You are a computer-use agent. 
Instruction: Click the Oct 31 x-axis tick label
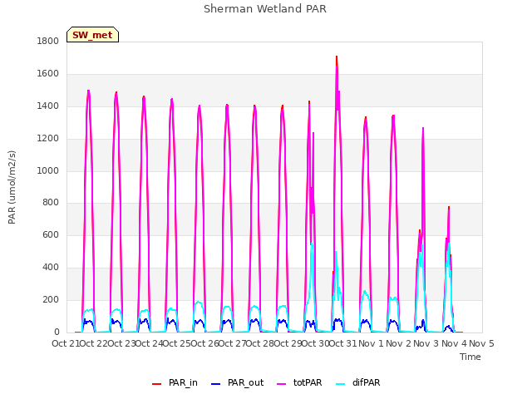coord(343,343)
